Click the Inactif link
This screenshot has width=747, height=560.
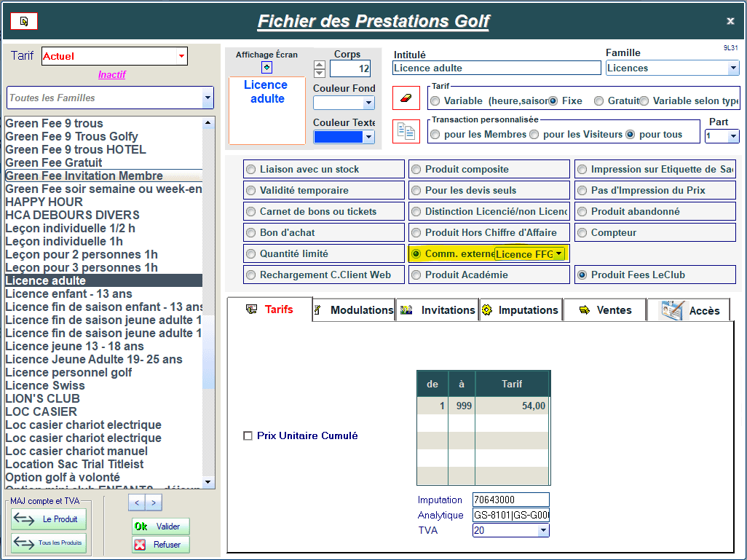(x=112, y=75)
